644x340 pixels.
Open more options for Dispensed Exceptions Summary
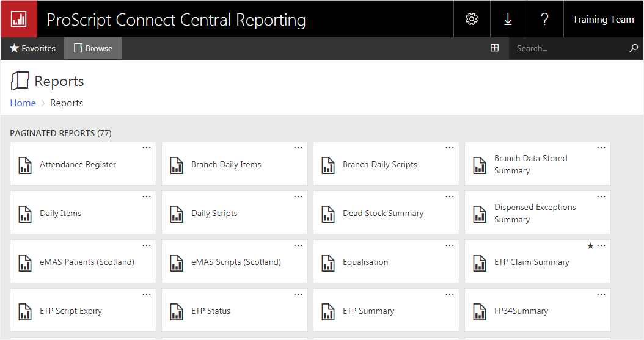[x=601, y=197]
